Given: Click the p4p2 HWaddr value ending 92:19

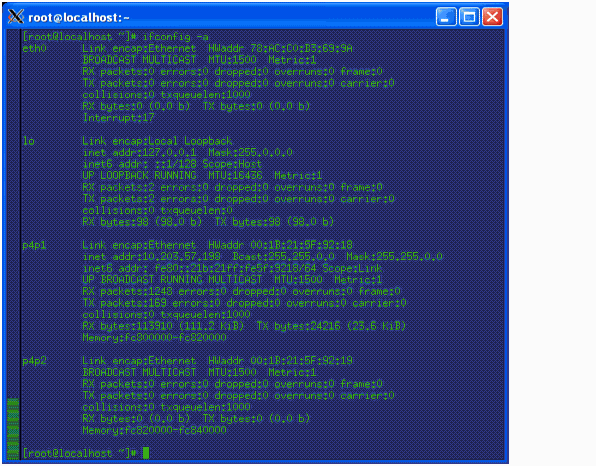Looking at the screenshot, I should (x=281, y=360).
